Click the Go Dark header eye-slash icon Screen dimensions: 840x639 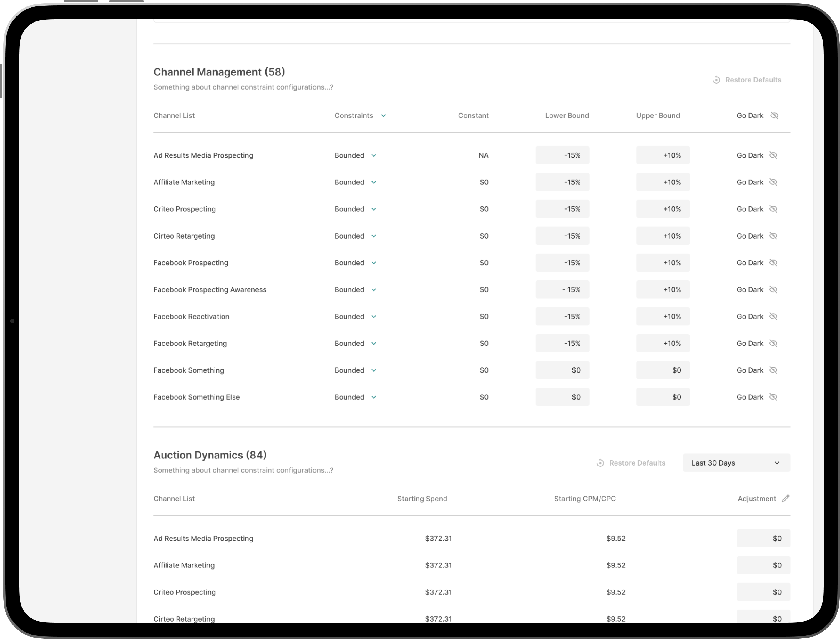tap(774, 115)
